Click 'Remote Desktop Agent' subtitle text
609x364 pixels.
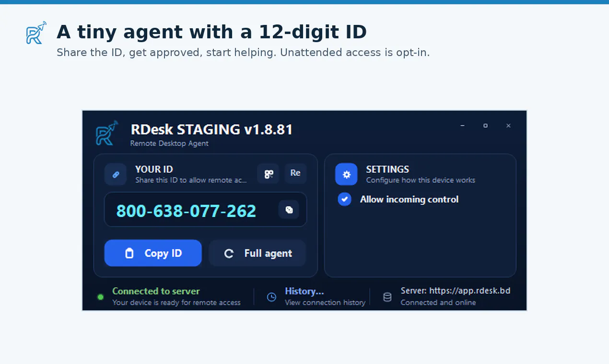point(169,143)
